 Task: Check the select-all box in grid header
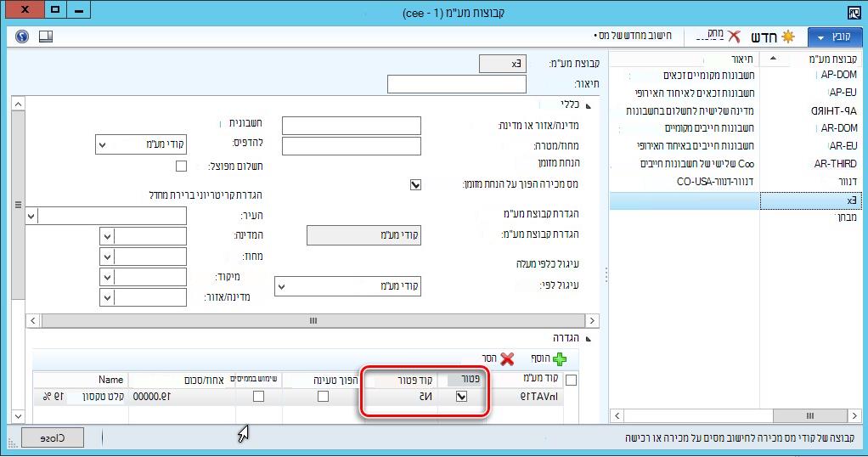[x=572, y=380]
